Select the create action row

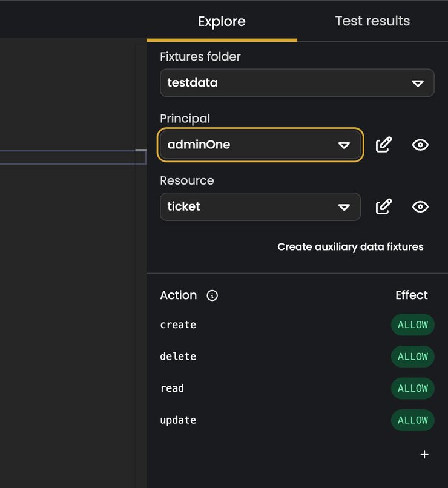(x=297, y=325)
